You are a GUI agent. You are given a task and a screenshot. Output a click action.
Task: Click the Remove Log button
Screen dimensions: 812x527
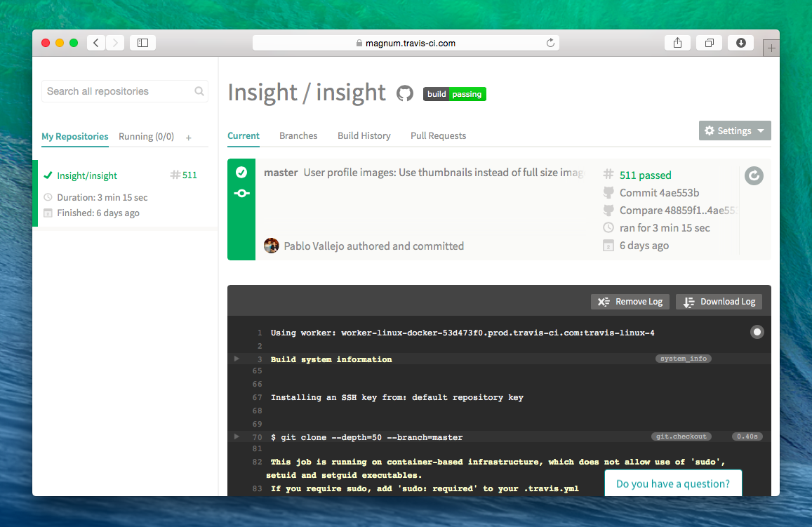coord(630,302)
